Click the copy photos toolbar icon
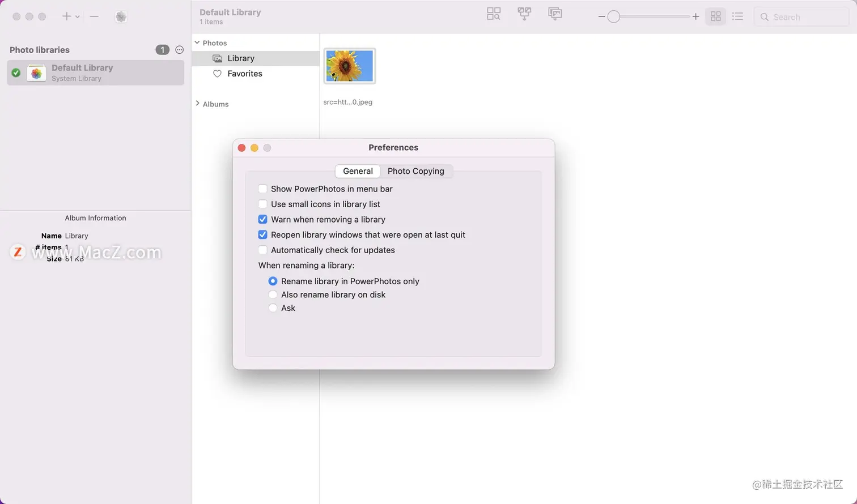The width and height of the screenshot is (857, 504). [x=555, y=14]
